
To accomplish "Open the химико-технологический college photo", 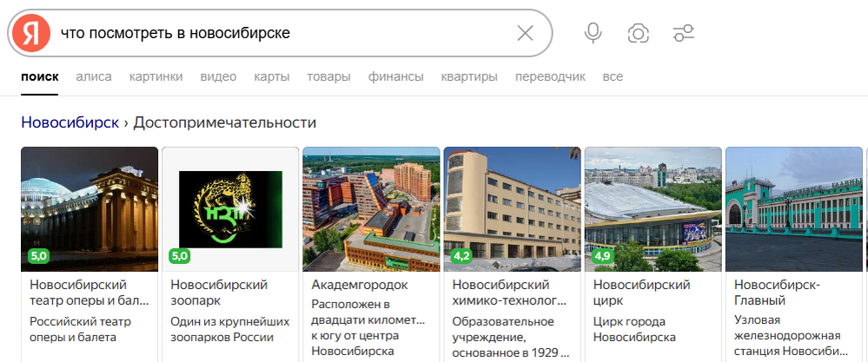I will (x=512, y=209).
